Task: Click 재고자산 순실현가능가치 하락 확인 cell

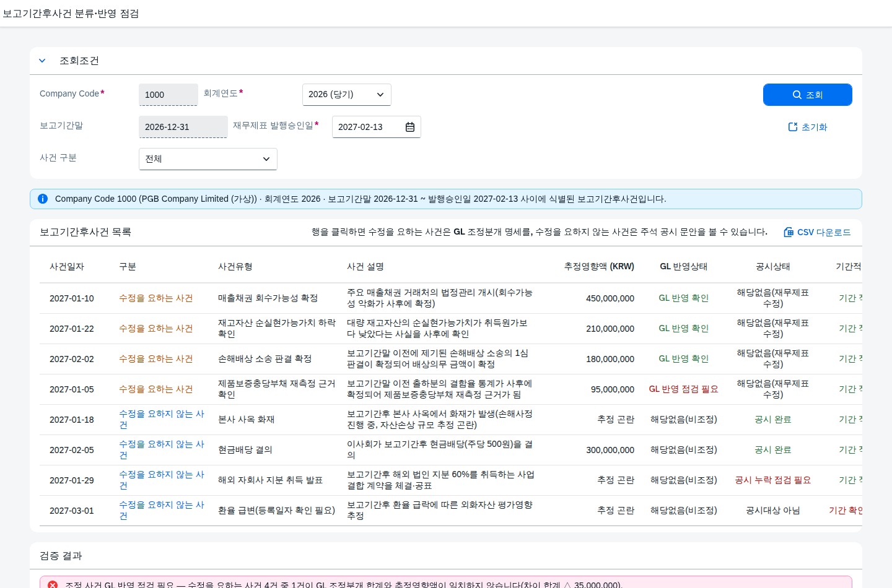Action: 277,329
